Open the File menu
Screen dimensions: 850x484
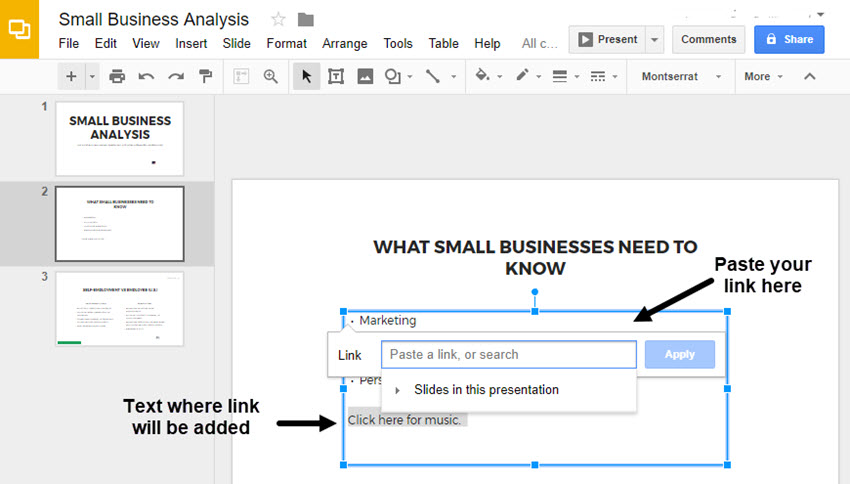tap(69, 43)
